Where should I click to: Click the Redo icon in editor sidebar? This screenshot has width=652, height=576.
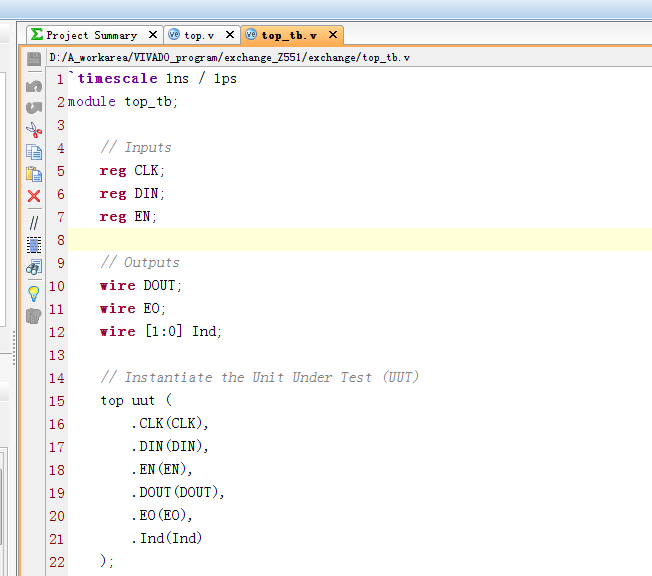click(x=34, y=107)
